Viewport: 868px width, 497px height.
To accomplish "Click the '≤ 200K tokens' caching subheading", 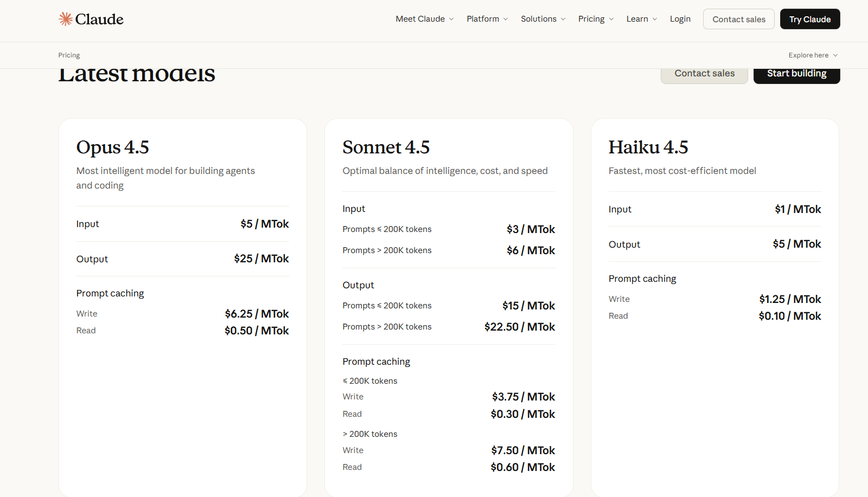I will pos(370,381).
